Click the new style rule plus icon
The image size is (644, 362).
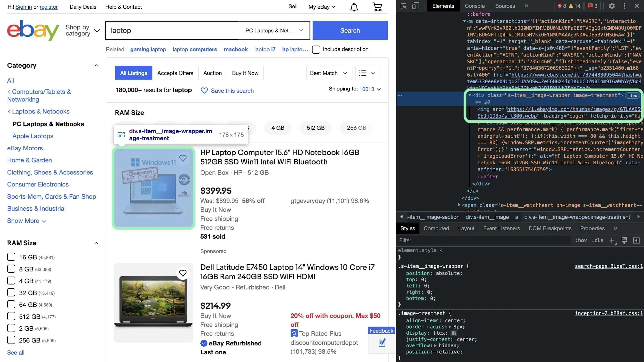(612, 240)
